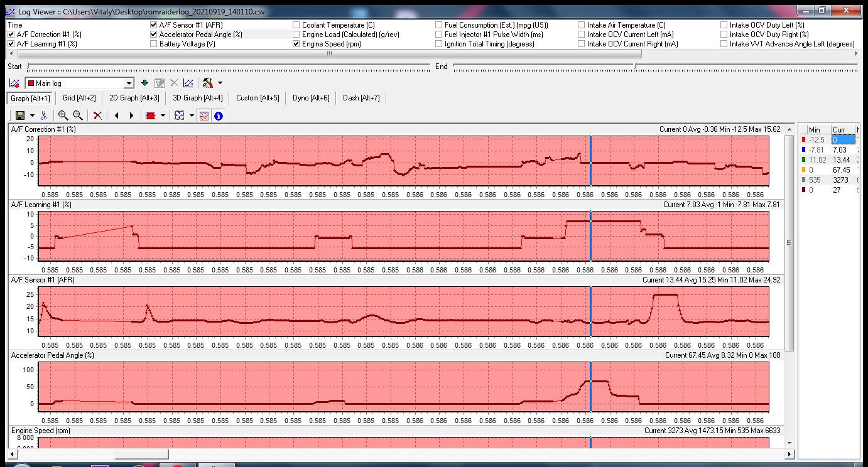Toggle the stacked graph lines icon
This screenshot has height=467, width=868.
(x=203, y=115)
